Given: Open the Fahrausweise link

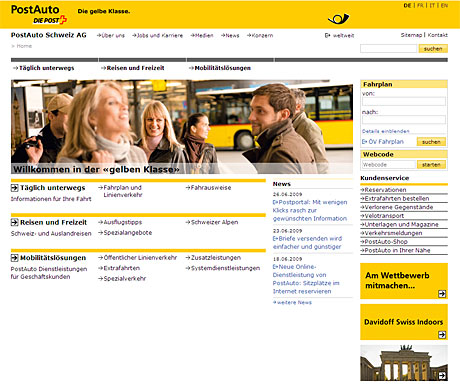Looking at the screenshot, I should point(208,188).
